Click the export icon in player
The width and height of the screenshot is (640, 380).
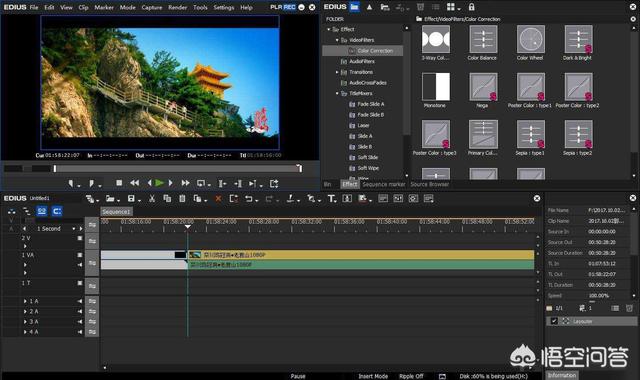pos(274,184)
